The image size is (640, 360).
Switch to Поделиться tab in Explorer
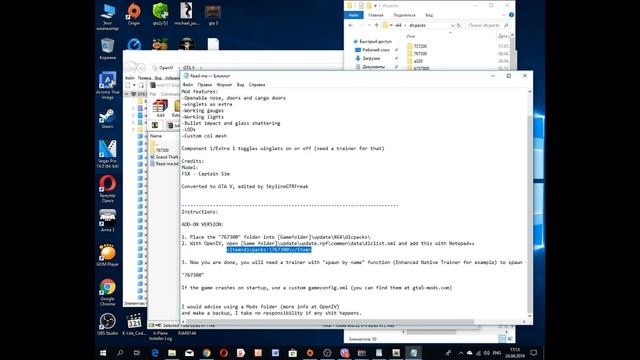(x=404, y=15)
